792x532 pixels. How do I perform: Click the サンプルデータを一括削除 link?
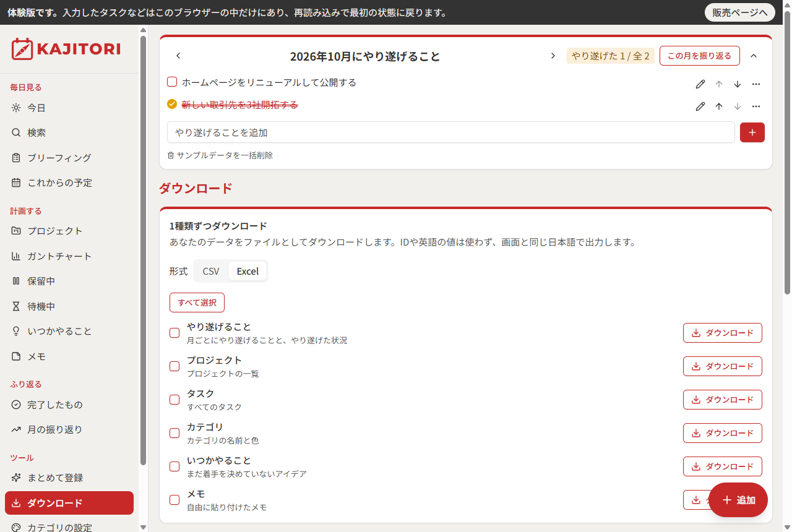click(220, 155)
